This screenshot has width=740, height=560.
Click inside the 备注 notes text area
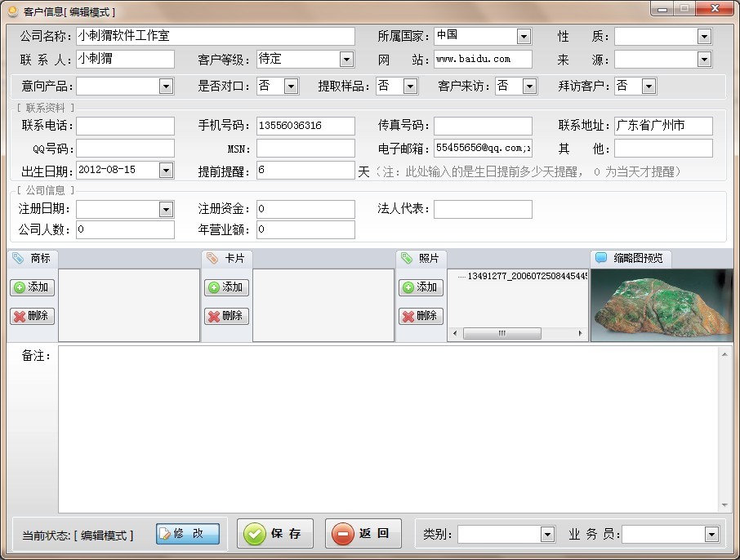tap(388, 429)
